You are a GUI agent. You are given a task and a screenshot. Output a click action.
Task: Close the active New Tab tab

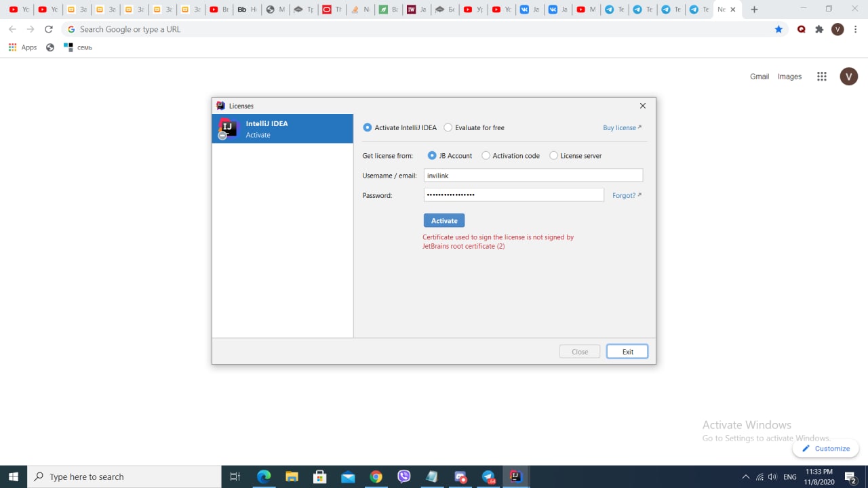click(x=732, y=9)
